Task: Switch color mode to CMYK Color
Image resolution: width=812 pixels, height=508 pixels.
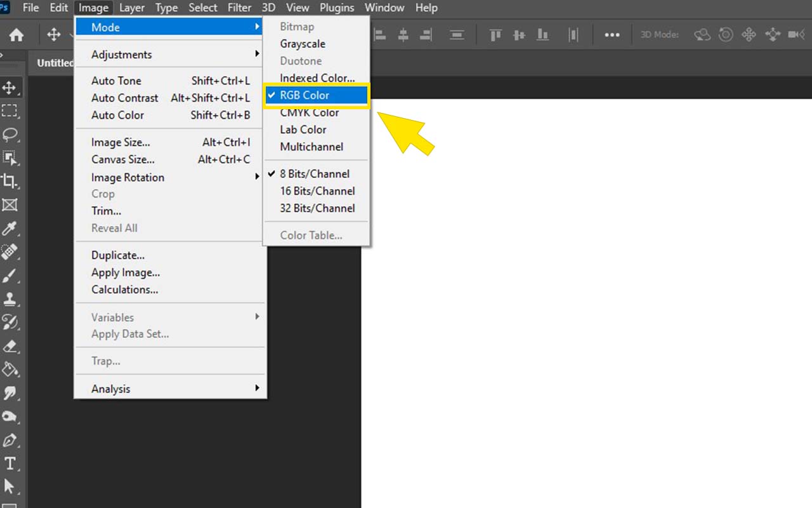Action: pos(308,112)
